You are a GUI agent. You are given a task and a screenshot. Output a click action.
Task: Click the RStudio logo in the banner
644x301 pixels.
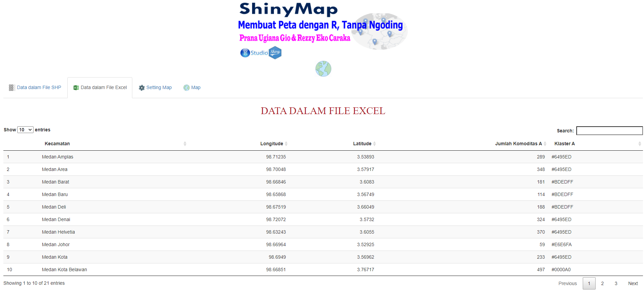pyautogui.click(x=254, y=53)
